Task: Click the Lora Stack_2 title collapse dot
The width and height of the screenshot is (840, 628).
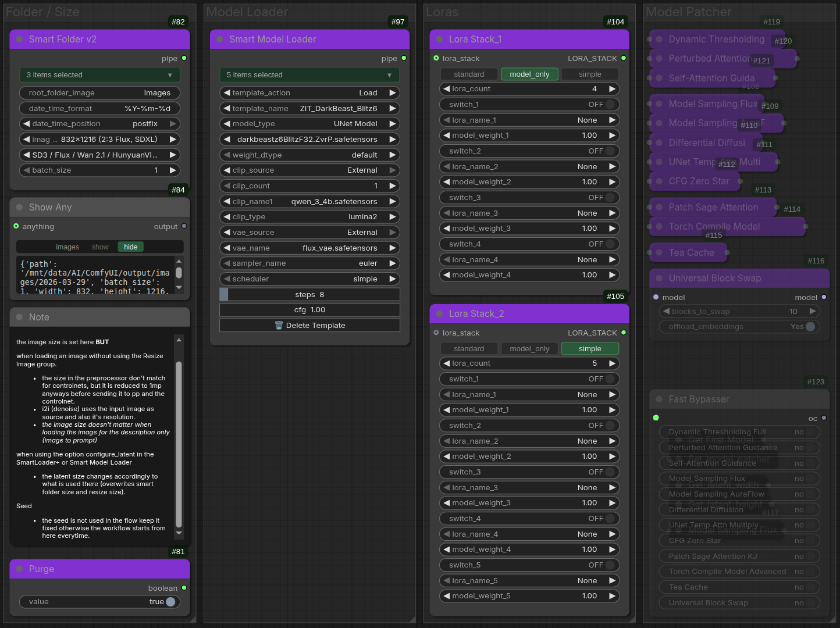Action: (439, 314)
